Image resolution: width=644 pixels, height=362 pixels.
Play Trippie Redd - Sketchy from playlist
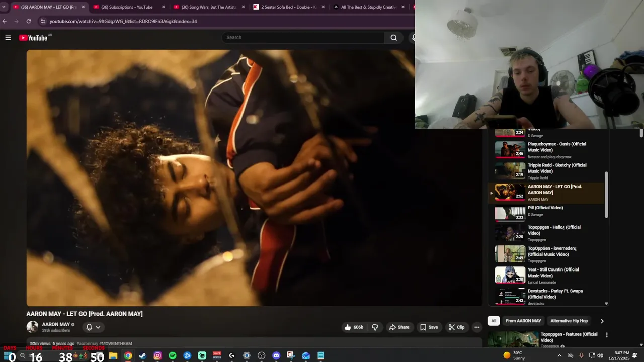tap(547, 171)
